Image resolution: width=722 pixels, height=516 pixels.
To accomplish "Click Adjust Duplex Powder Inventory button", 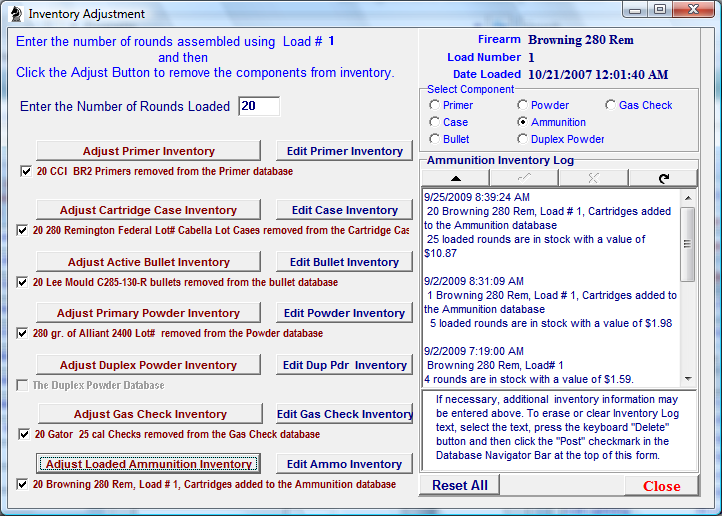I will pyautogui.click(x=148, y=365).
